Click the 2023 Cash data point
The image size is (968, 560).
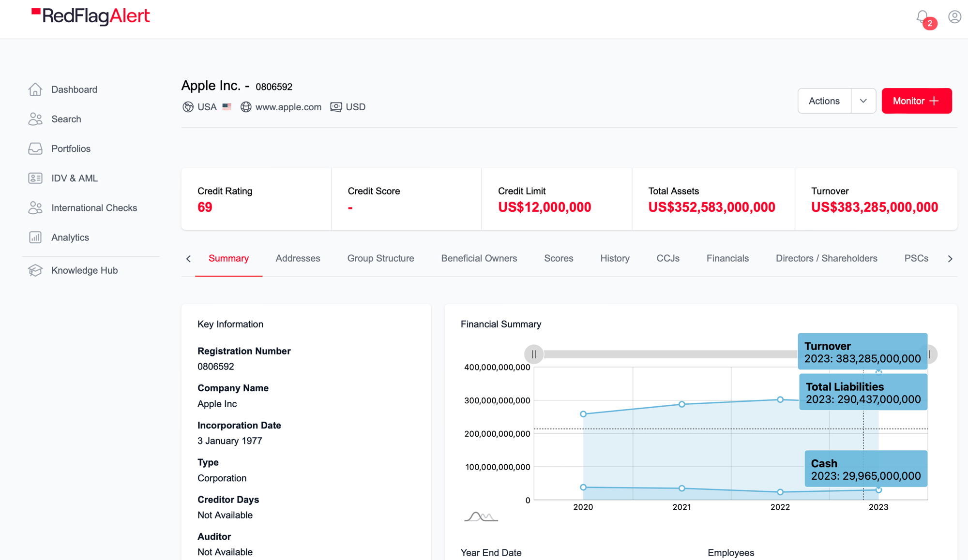(x=878, y=490)
